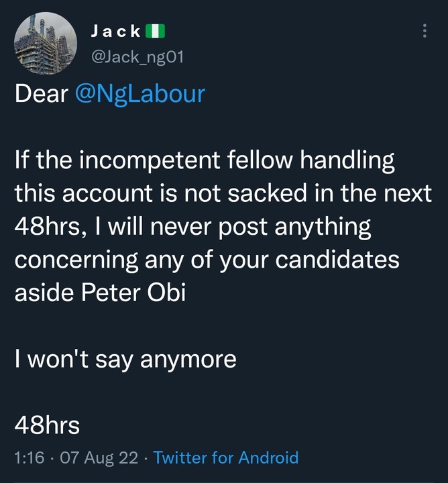This screenshot has width=448, height=483.
Task: Click the line starting 'If the incompetent fellow'
Action: coord(205,162)
